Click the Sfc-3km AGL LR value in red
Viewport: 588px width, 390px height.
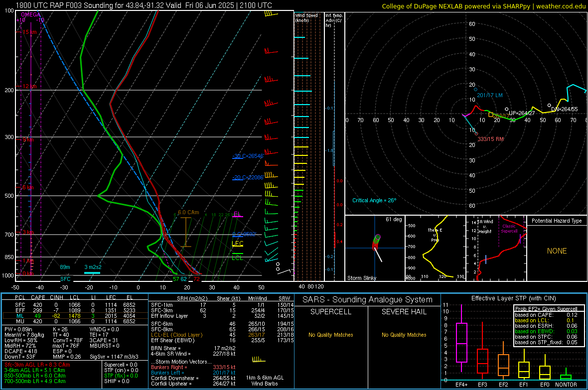tap(37, 365)
